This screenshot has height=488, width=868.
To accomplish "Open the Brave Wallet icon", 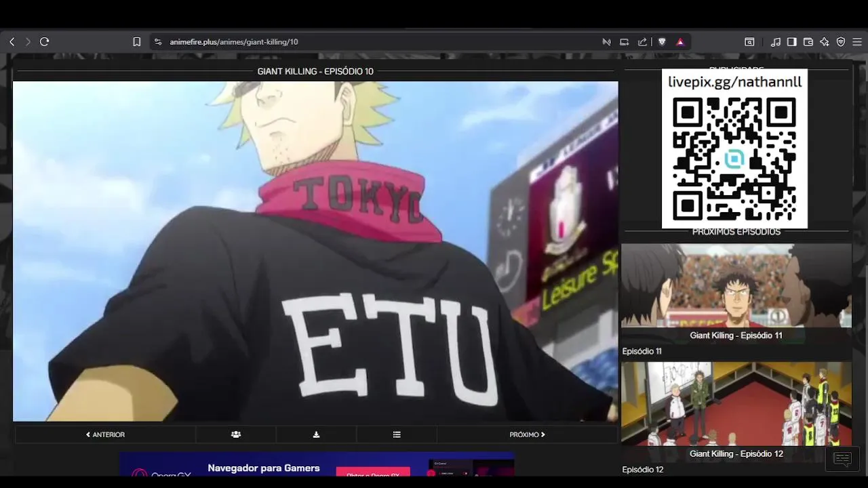I will pos(808,41).
